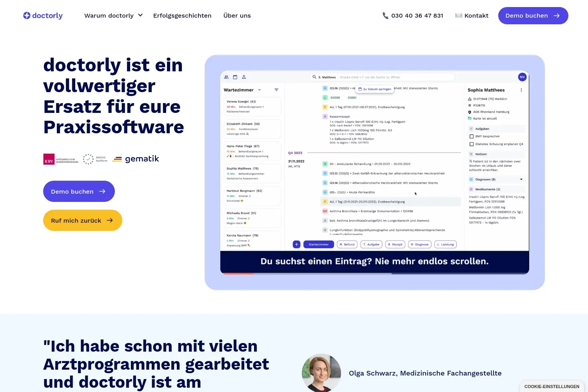Click the B icon at Lungenfunktion entry
Image resolution: width=588 pixels, height=392 pixels.
point(325,230)
